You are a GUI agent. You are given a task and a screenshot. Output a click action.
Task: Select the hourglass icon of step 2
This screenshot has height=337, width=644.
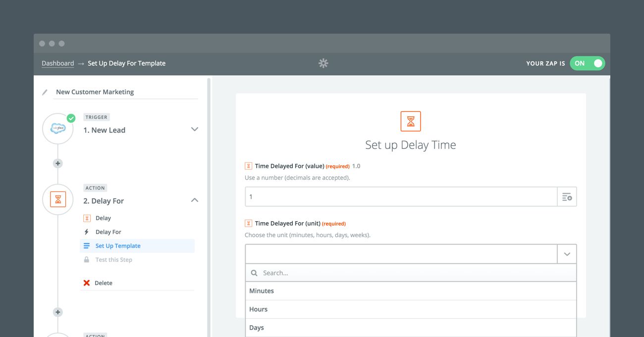click(x=58, y=199)
